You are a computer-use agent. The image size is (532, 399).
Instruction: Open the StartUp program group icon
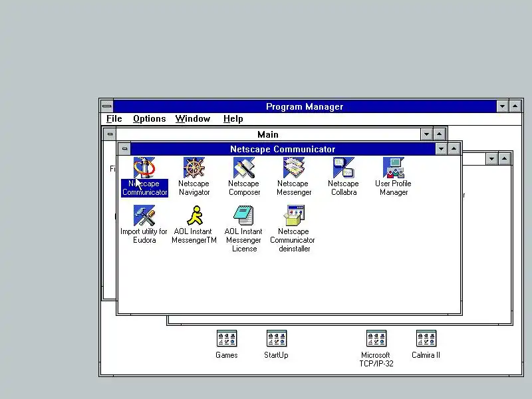click(x=277, y=338)
